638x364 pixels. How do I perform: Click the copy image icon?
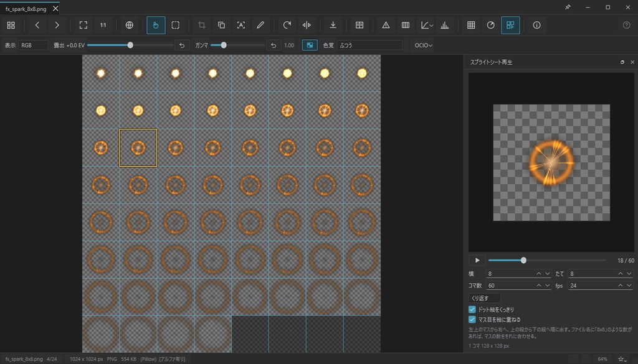221,25
